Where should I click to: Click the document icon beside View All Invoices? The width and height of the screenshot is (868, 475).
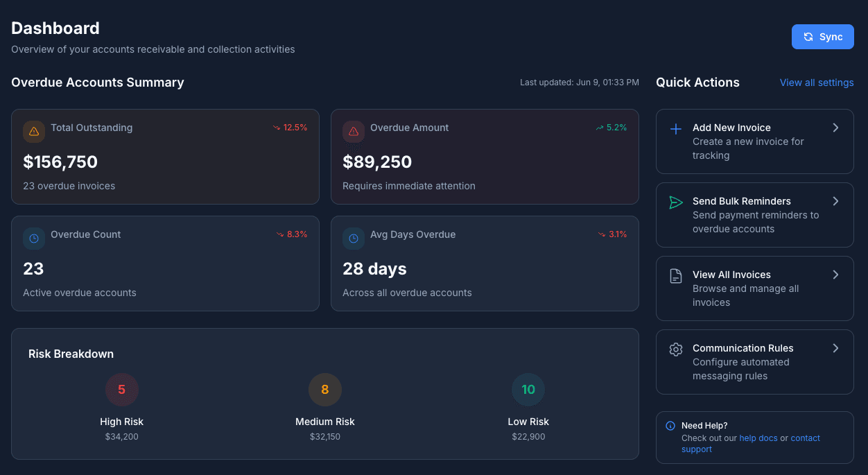[675, 275]
